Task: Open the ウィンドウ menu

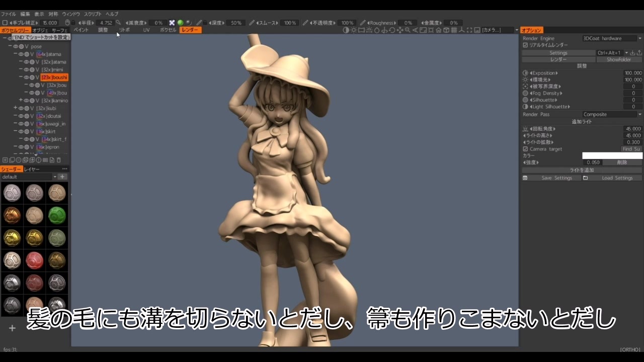Action: click(71, 14)
